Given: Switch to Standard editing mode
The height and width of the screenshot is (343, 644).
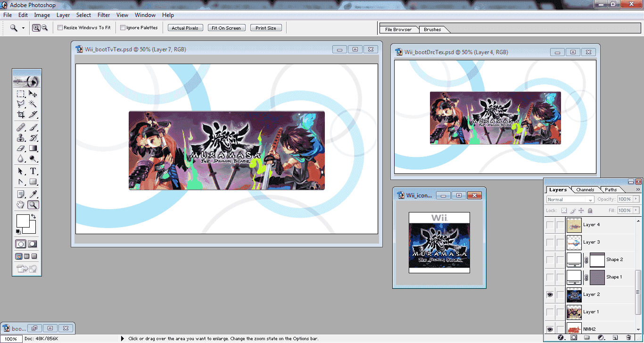Looking at the screenshot, I should click(21, 244).
